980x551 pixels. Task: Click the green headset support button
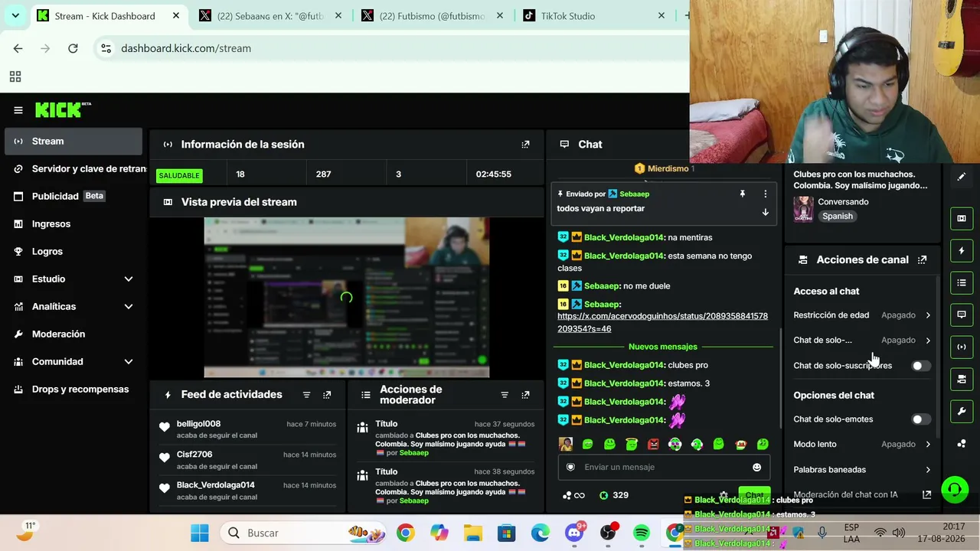[955, 489]
